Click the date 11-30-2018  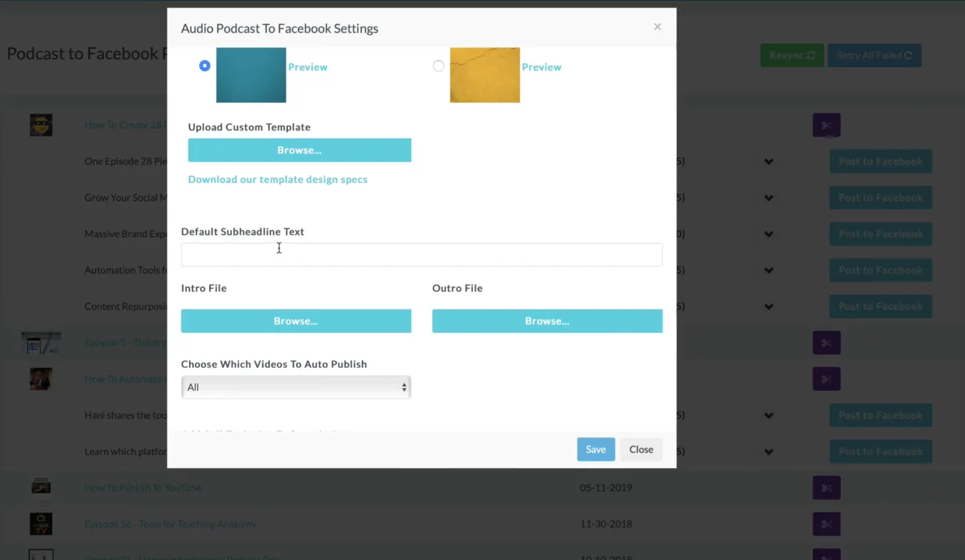pos(606,523)
